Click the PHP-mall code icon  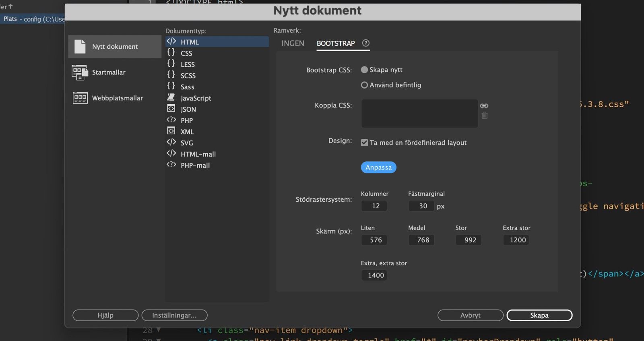(x=171, y=165)
